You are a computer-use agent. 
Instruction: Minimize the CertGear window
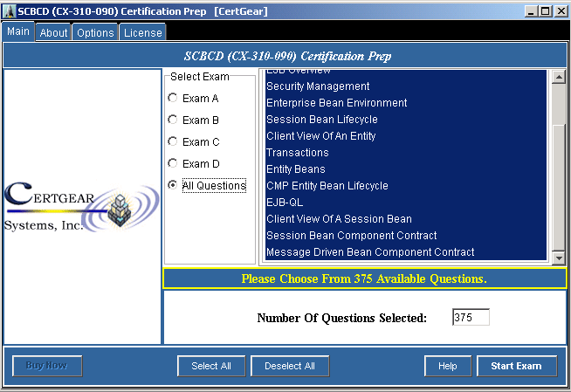coord(531,11)
